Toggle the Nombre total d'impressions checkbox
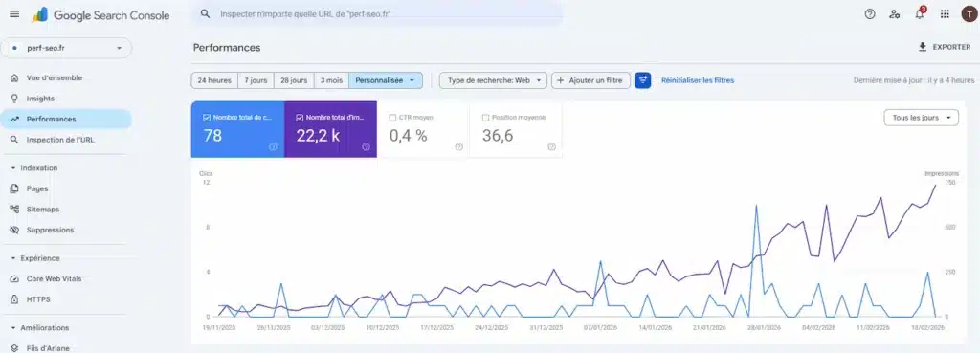 point(300,118)
